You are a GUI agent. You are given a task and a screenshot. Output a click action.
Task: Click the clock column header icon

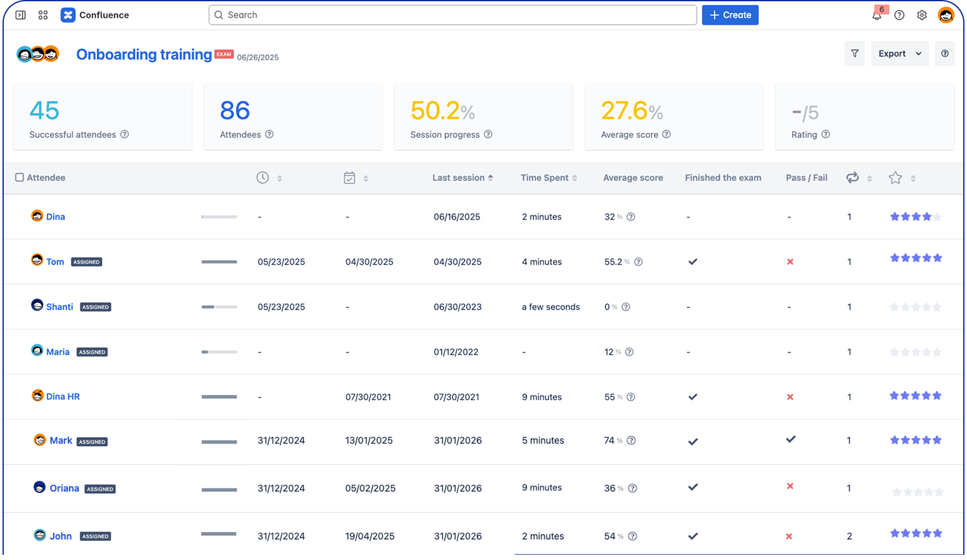[263, 178]
